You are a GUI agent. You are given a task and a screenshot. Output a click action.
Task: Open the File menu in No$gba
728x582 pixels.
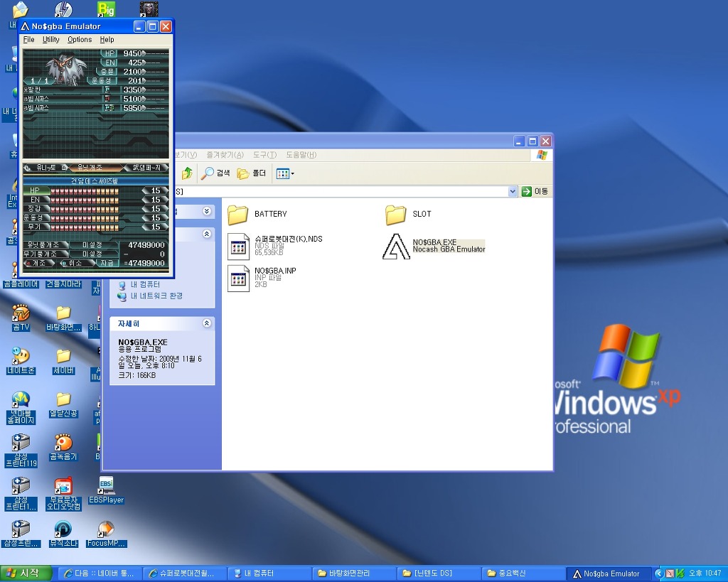(x=28, y=40)
